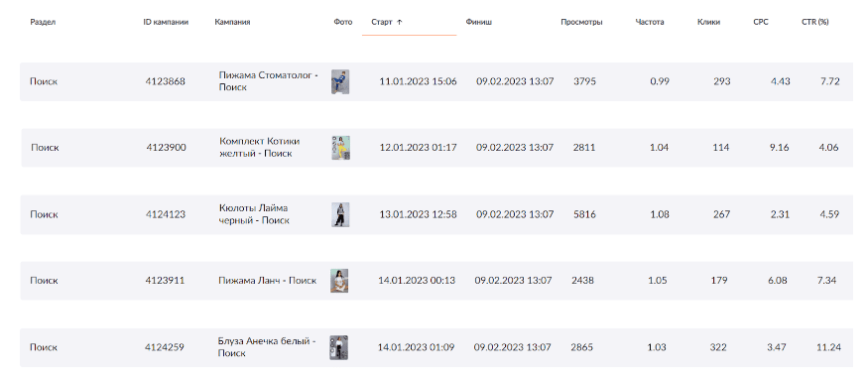This screenshot has height=377, width=868.
Task: Sort table by the Просмотры column
Action: point(581,22)
